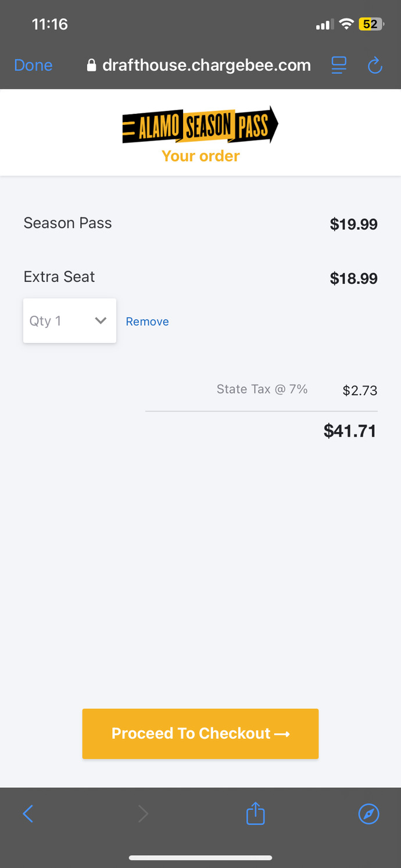Image resolution: width=401 pixels, height=868 pixels.
Task: Tap the Season Pass line item
Action: point(67,223)
